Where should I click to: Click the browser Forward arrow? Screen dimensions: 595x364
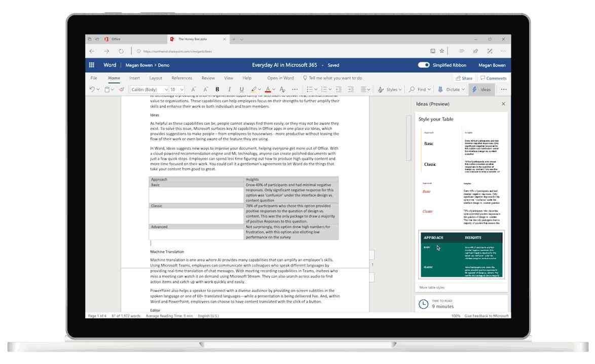pyautogui.click(x=106, y=51)
